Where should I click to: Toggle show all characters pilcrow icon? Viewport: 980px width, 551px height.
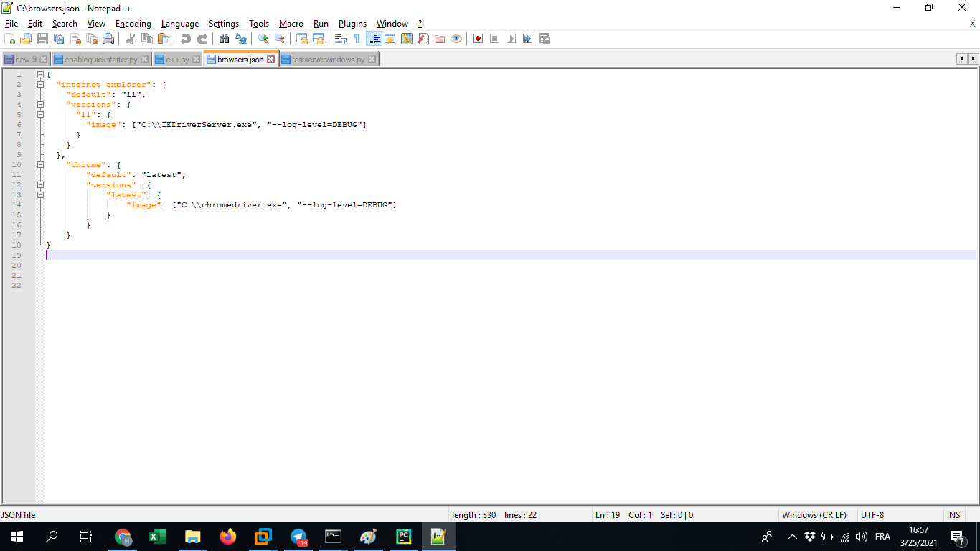pyautogui.click(x=357, y=39)
